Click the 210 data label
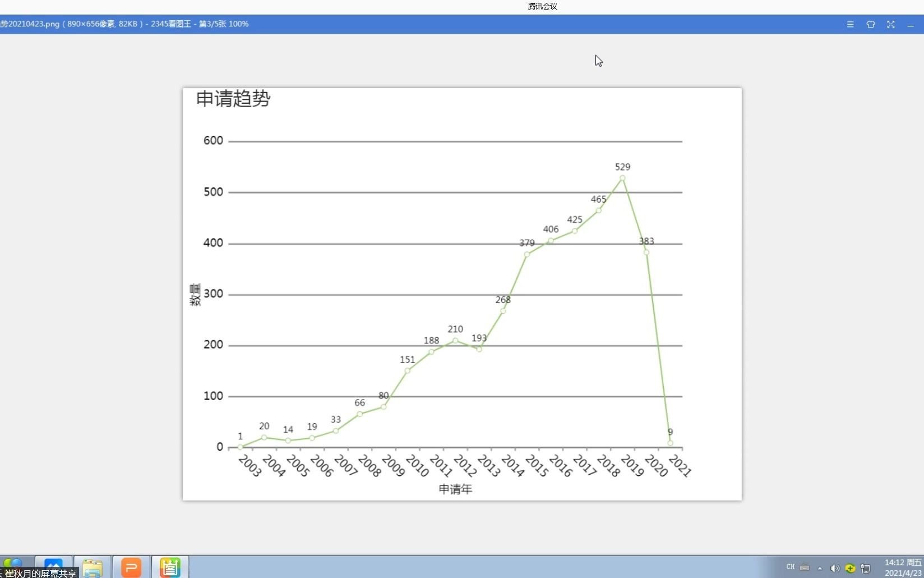 coord(455,329)
